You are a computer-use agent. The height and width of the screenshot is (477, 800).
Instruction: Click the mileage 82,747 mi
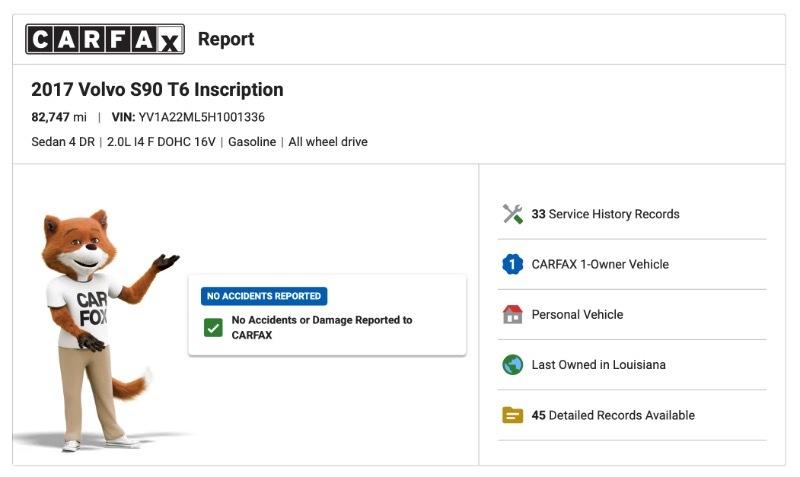pos(59,117)
